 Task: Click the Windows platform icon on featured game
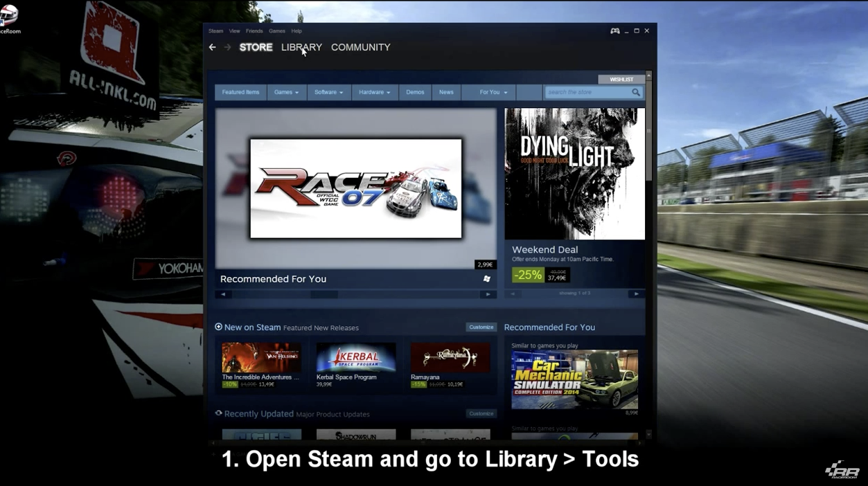pos(487,278)
